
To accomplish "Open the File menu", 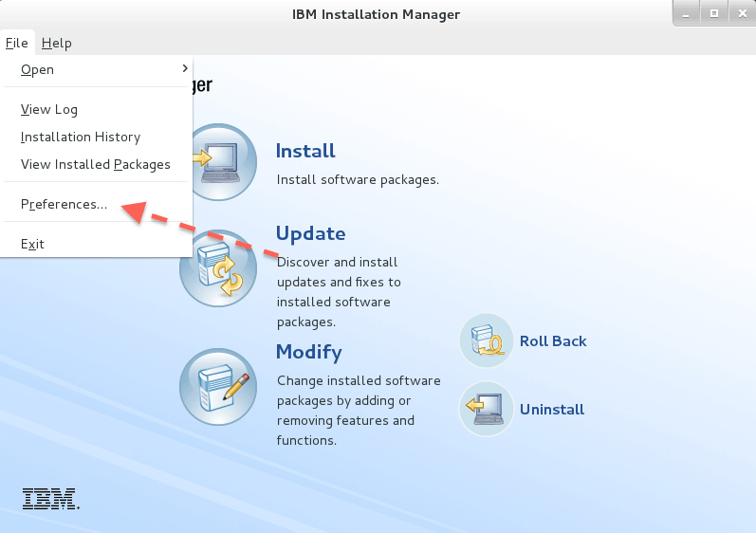I will tap(17, 43).
